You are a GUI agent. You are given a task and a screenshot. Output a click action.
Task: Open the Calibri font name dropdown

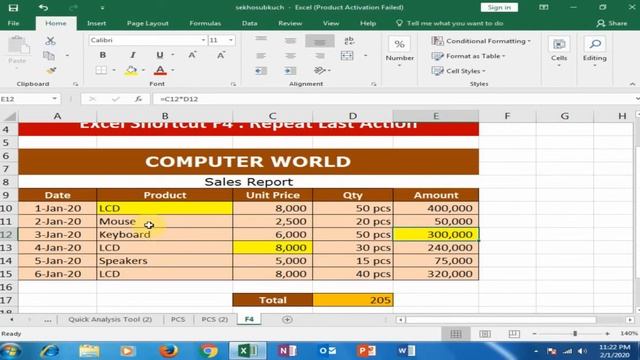pyautogui.click(x=203, y=40)
